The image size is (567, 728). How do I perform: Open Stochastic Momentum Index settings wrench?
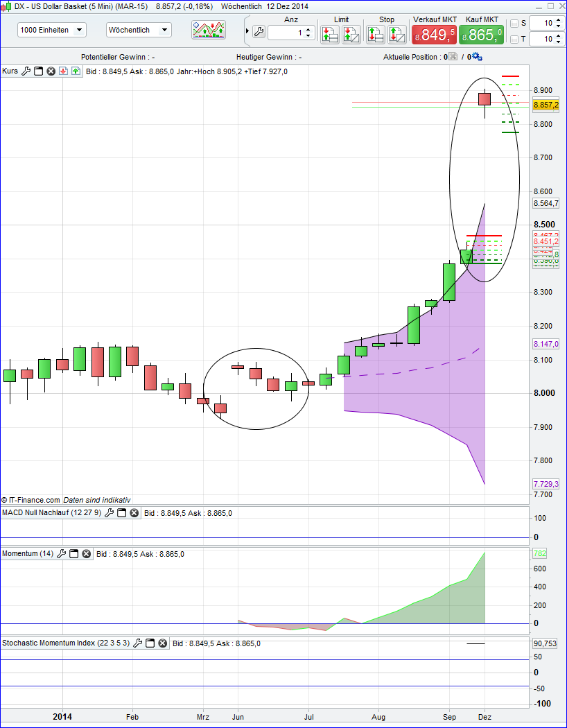[137, 643]
